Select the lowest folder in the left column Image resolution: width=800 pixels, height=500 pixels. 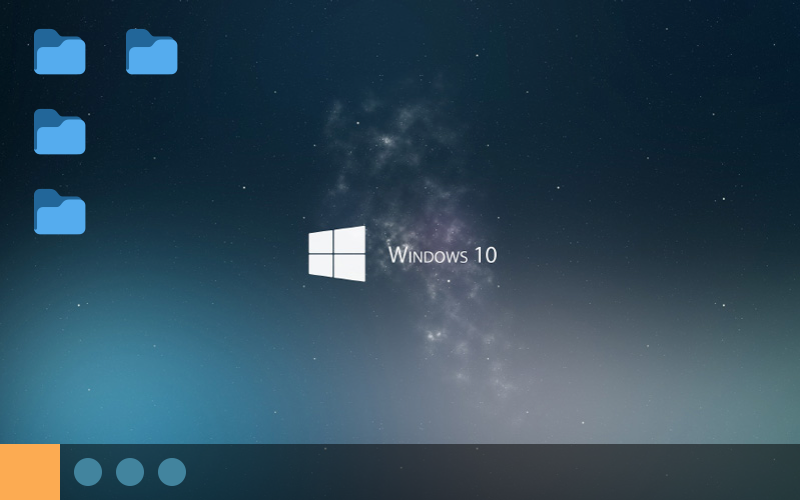point(60,212)
